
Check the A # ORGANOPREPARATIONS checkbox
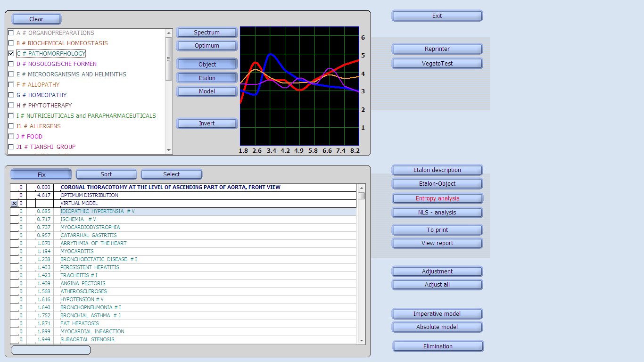(11, 33)
